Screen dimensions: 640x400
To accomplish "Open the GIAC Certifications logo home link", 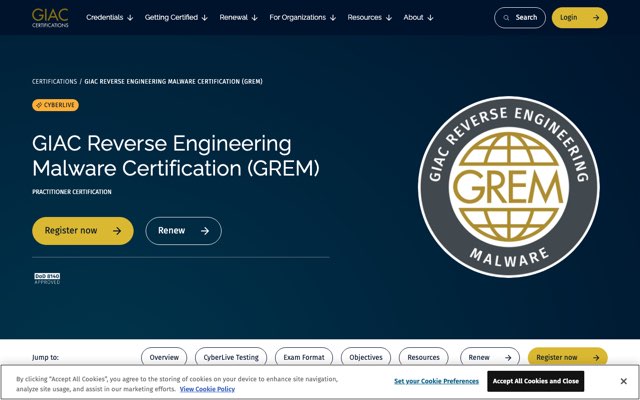I will [x=50, y=18].
